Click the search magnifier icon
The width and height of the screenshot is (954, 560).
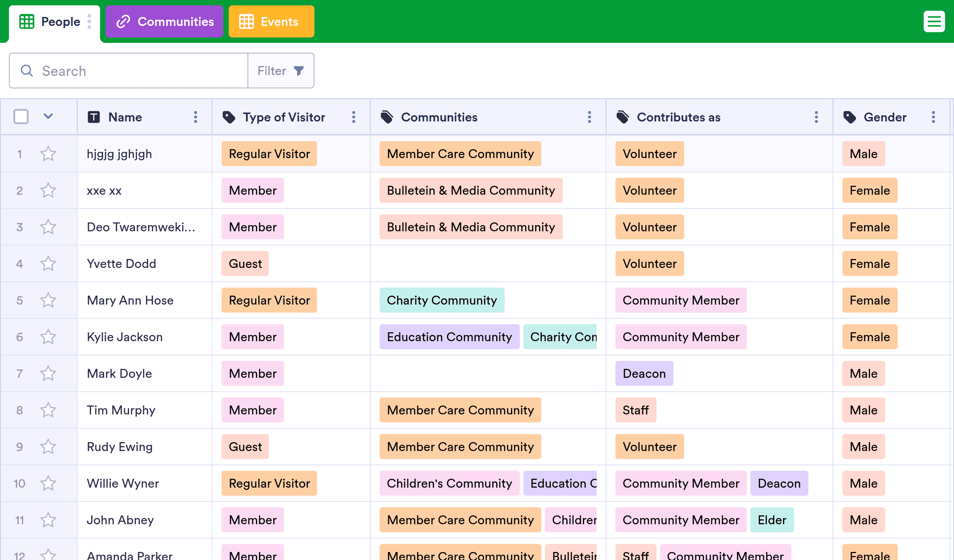click(27, 71)
